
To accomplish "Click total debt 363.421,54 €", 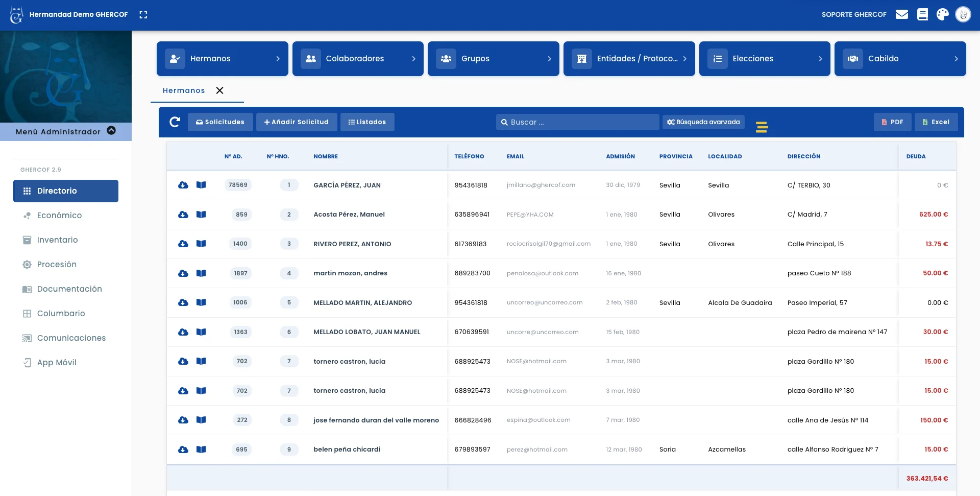I will [927, 479].
